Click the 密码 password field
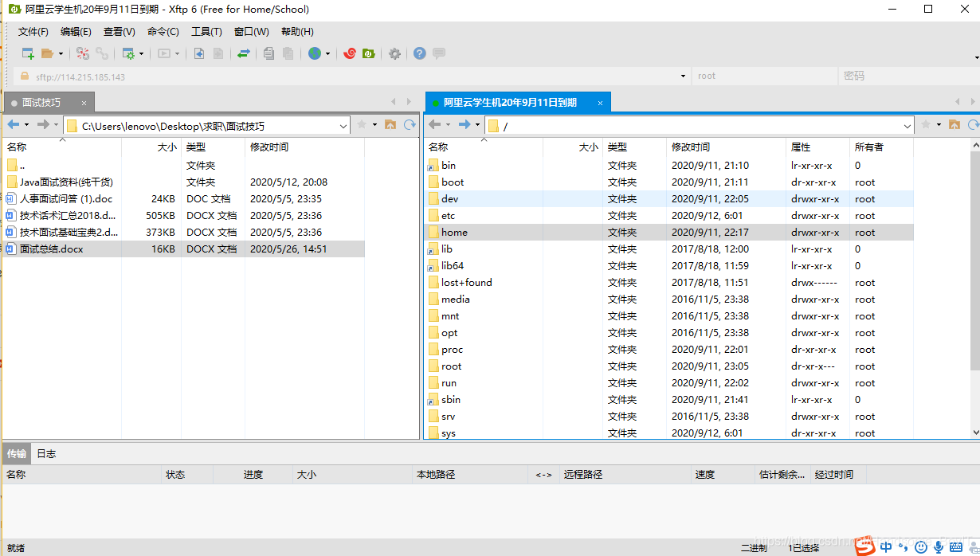 (907, 76)
